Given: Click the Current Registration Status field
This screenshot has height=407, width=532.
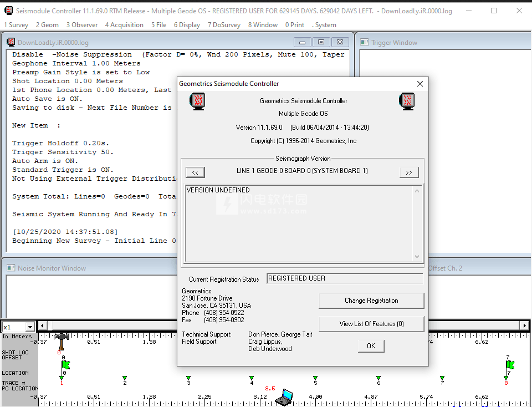Looking at the screenshot, I should click(x=345, y=278).
